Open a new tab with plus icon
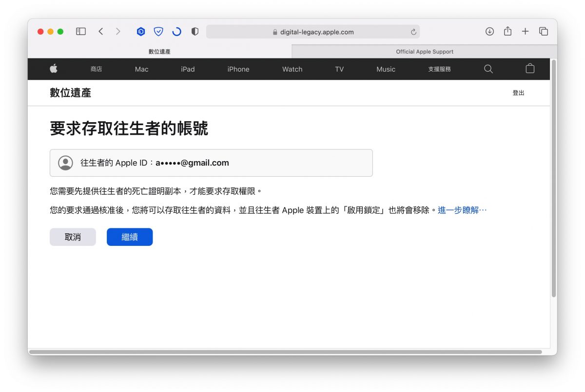Screen dimensions: 585x392 click(x=525, y=32)
